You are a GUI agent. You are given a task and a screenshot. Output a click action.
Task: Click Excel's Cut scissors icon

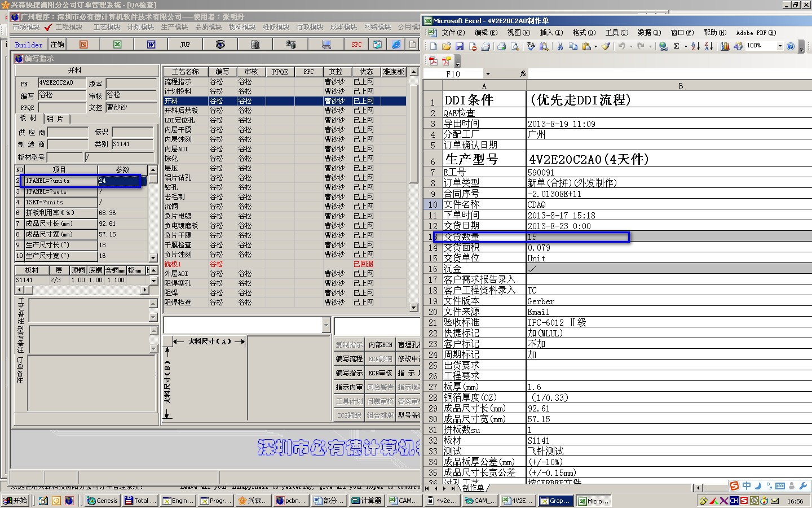pyautogui.click(x=560, y=46)
